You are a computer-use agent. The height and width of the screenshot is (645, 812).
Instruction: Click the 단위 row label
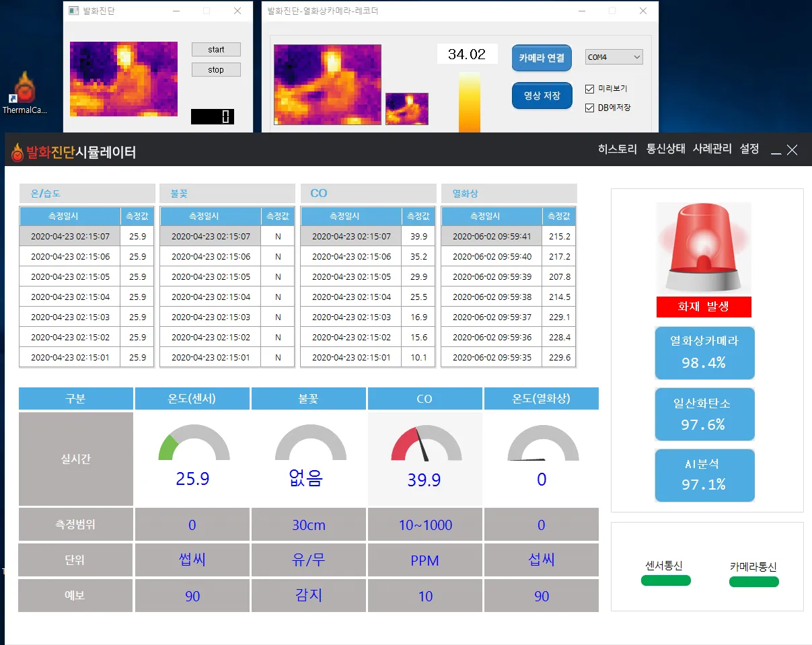click(x=76, y=560)
